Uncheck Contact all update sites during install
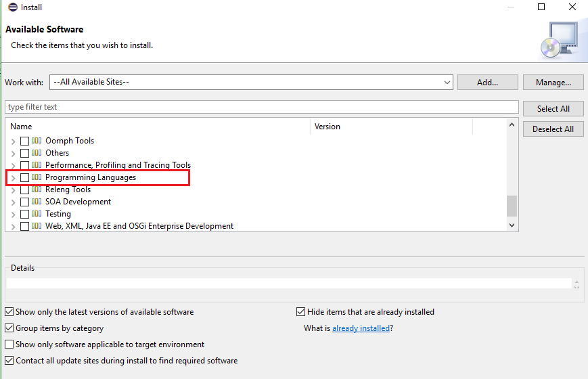588x379 pixels. point(9,360)
